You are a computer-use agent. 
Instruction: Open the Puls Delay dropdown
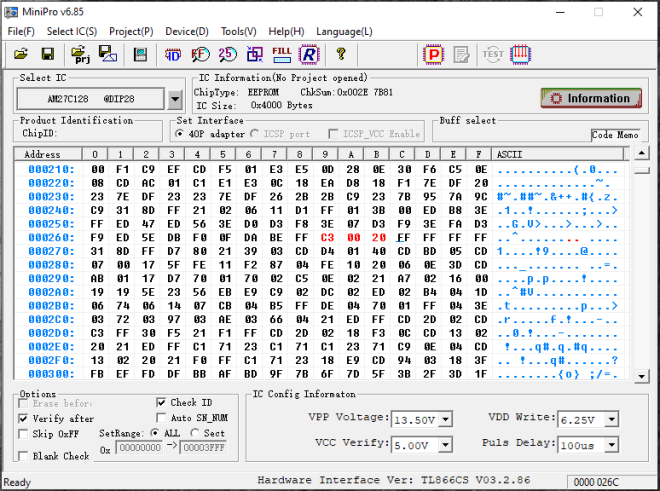click(612, 445)
